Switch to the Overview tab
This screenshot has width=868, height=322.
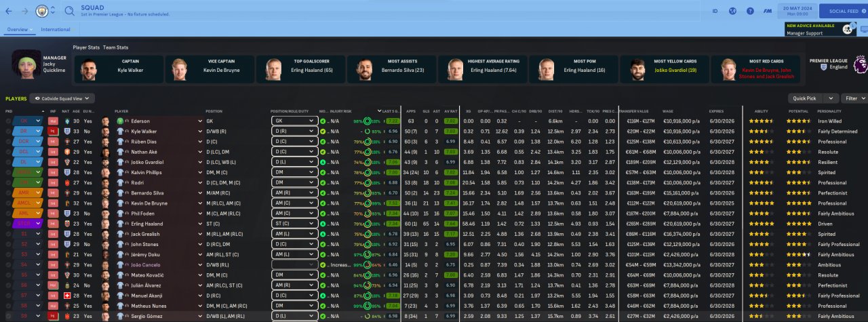(18, 29)
